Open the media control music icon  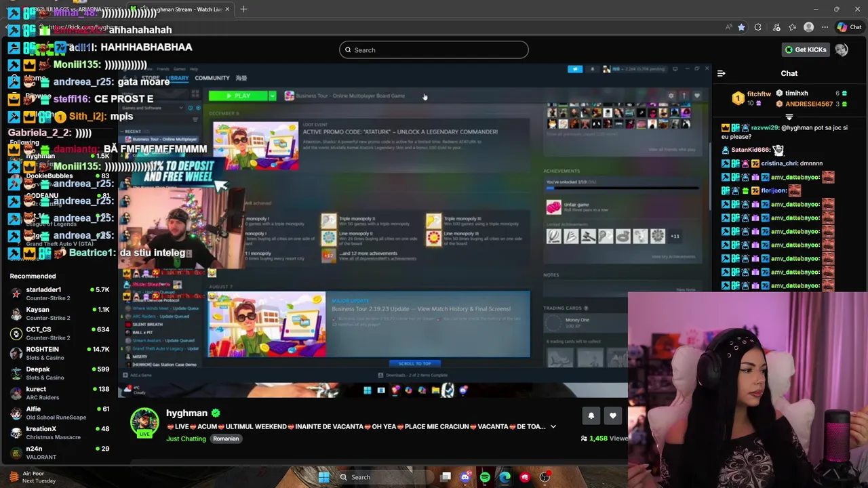coord(775,27)
